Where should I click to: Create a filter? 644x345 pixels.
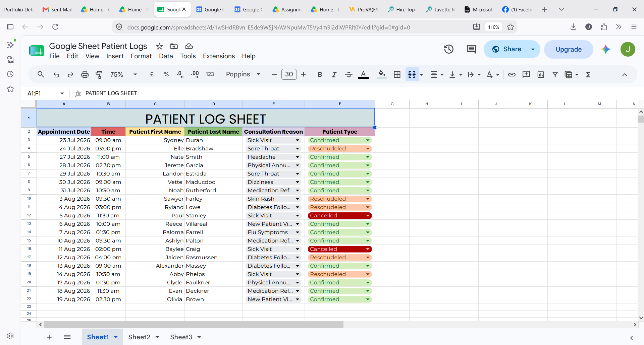coord(555,74)
